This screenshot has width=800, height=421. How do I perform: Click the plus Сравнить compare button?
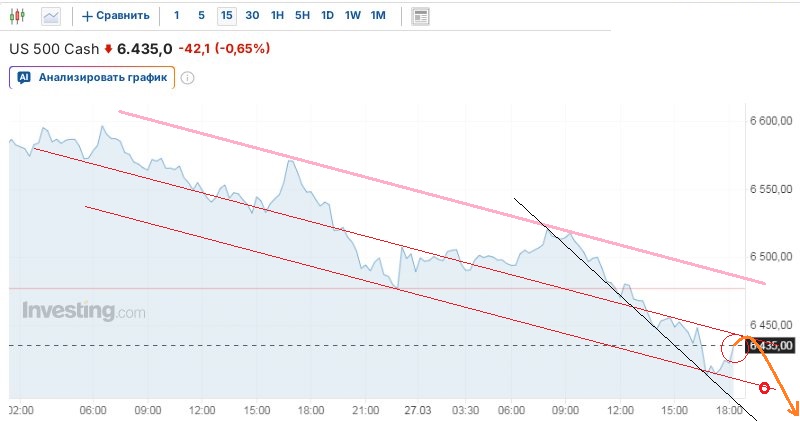[x=116, y=16]
